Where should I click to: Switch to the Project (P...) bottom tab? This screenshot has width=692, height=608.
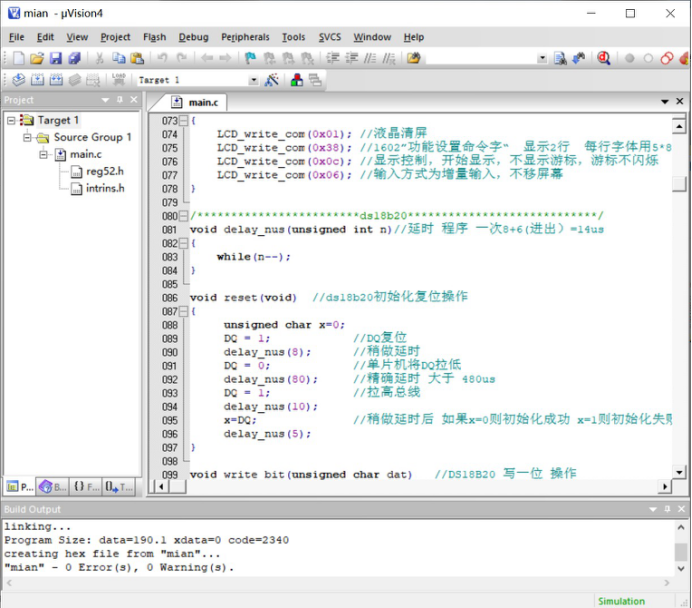(20, 487)
